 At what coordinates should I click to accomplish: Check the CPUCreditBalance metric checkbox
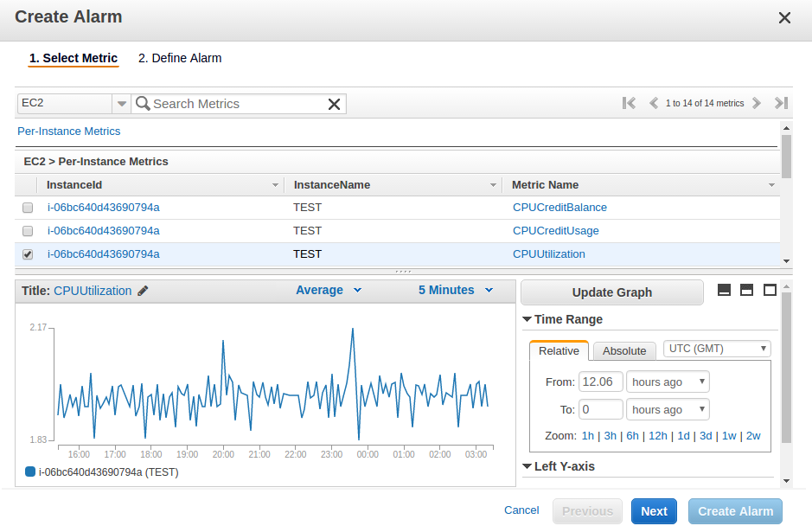(28, 208)
